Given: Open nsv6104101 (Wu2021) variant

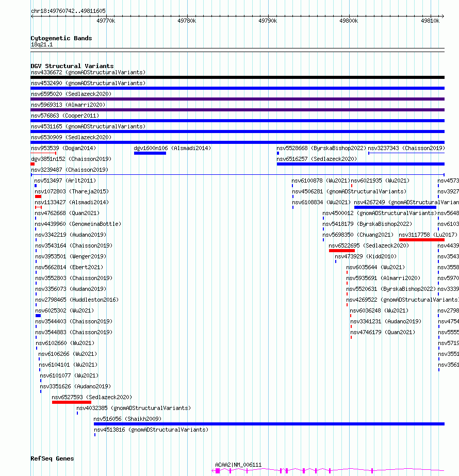Looking at the screenshot, I should 68,365.
